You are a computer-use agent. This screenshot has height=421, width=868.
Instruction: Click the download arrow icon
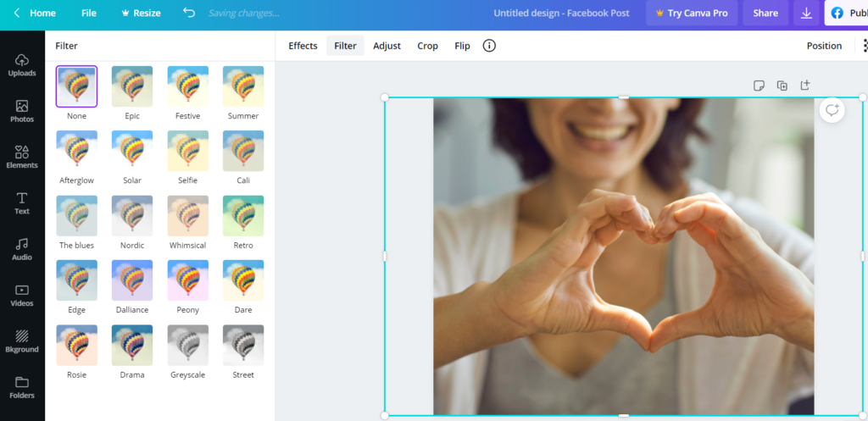[x=807, y=13]
